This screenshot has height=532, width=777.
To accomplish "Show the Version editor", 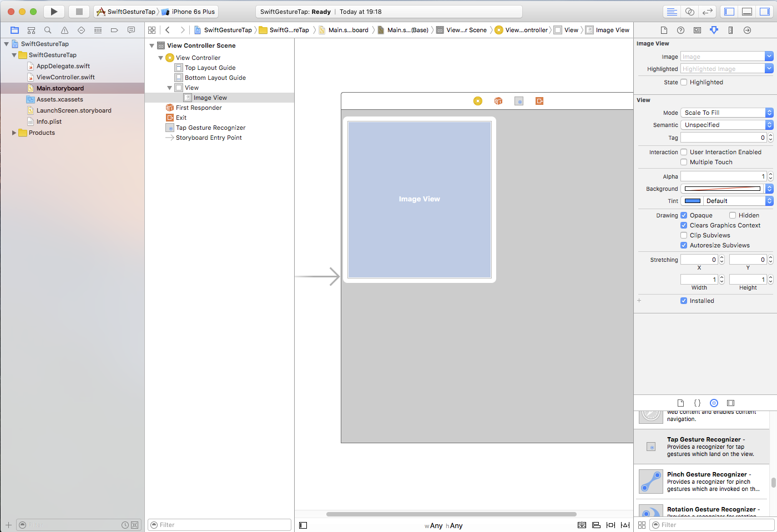I will pyautogui.click(x=707, y=12).
